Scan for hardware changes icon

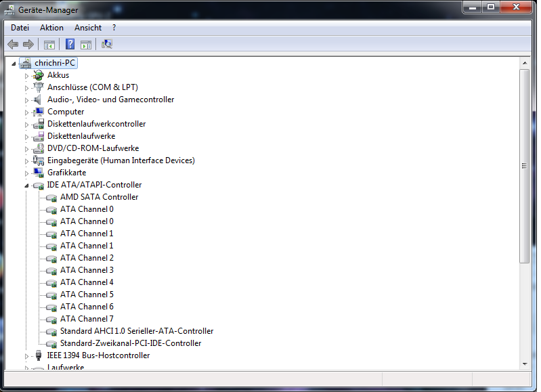[x=107, y=44]
